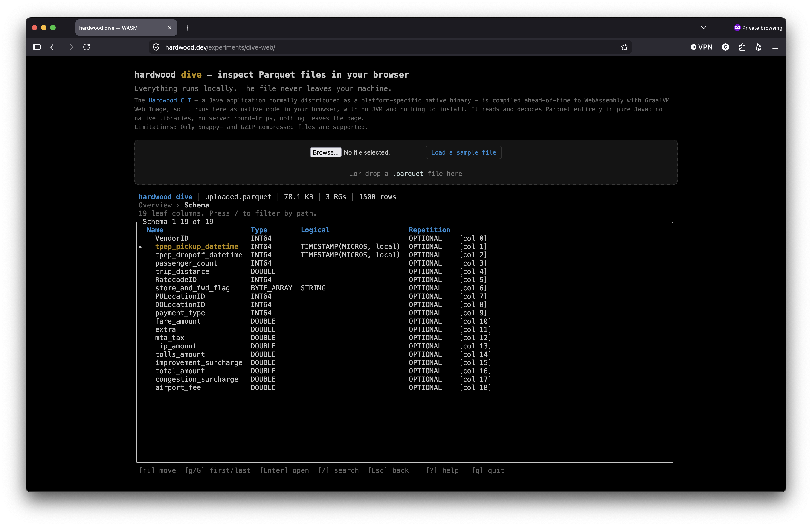Click the forward navigation arrow

tap(70, 47)
